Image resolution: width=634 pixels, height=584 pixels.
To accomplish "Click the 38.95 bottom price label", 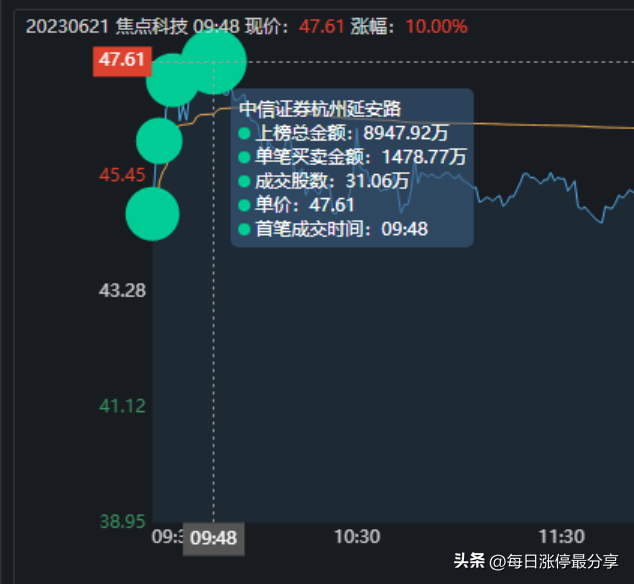I will (x=122, y=521).
